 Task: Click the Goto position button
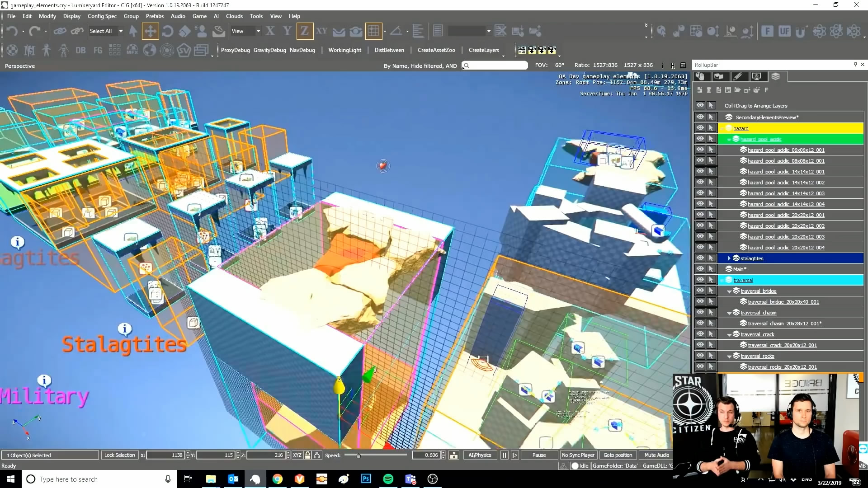[x=618, y=455]
